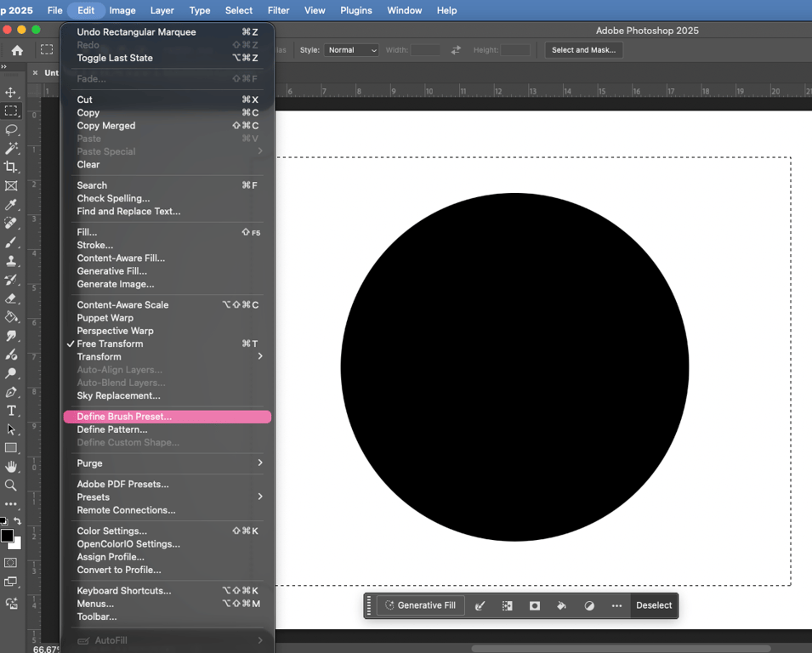Select the Paint Bucket tool

coord(10,317)
